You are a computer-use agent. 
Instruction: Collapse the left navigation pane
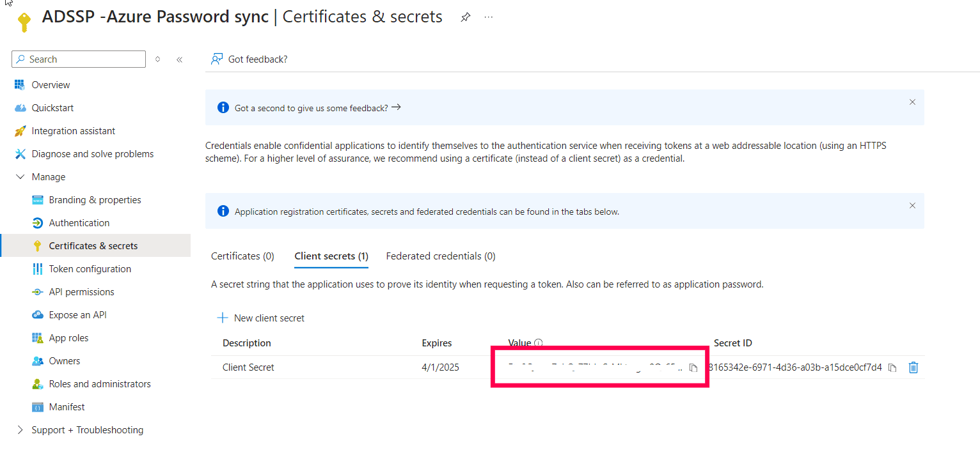[179, 59]
